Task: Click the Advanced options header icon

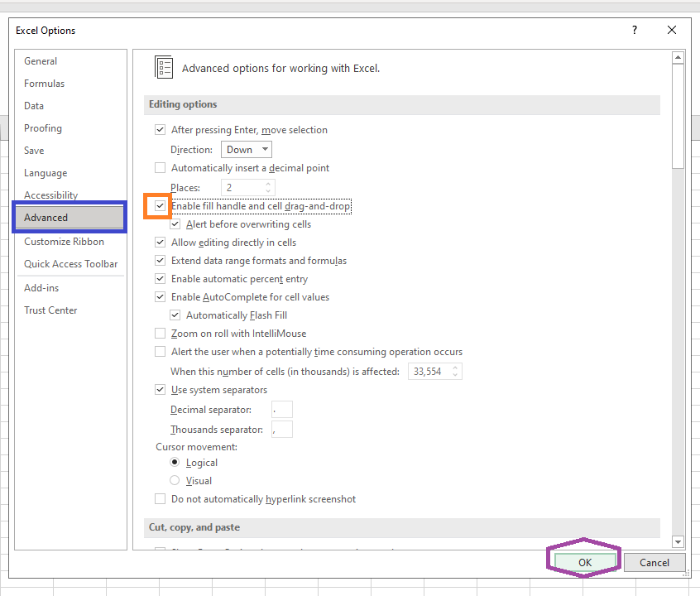Action: click(163, 67)
